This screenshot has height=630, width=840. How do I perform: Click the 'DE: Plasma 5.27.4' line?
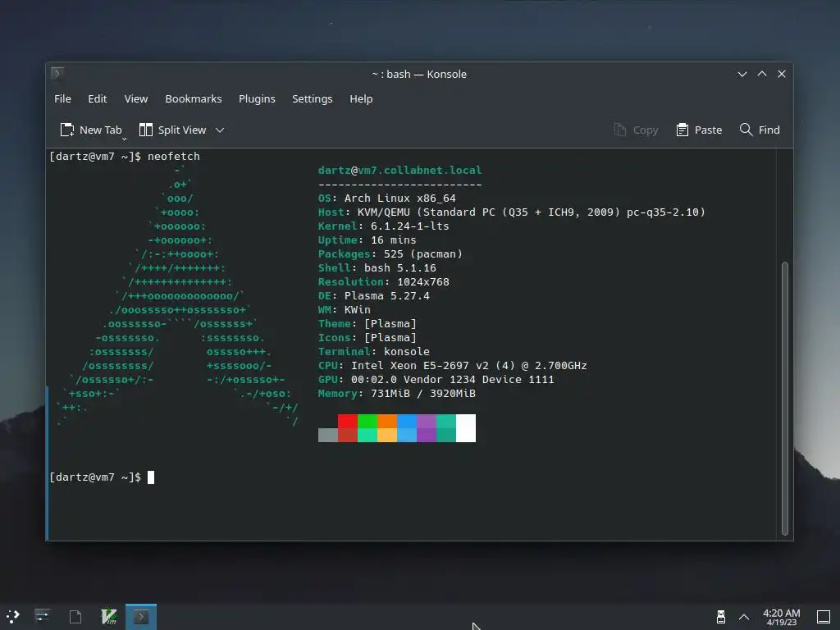pos(374,295)
